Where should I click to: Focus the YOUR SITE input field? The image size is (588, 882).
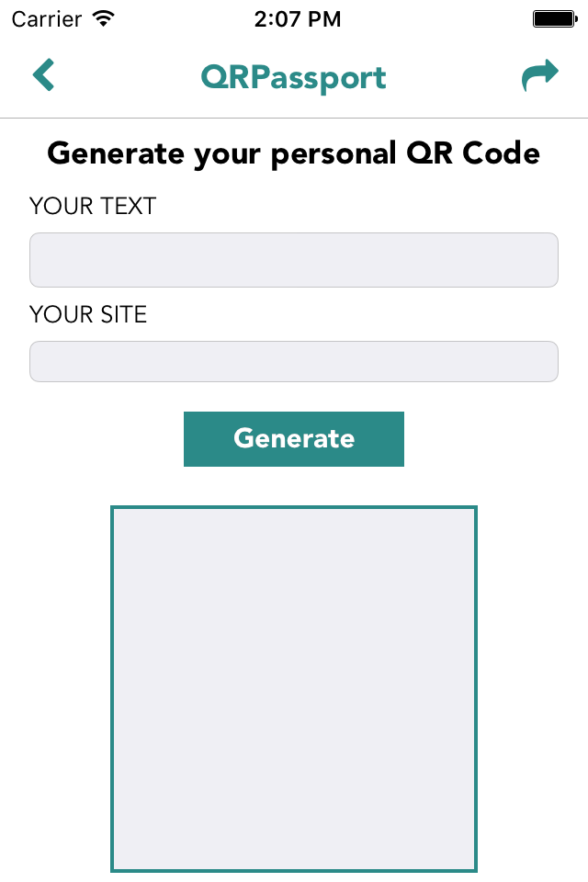pos(294,361)
